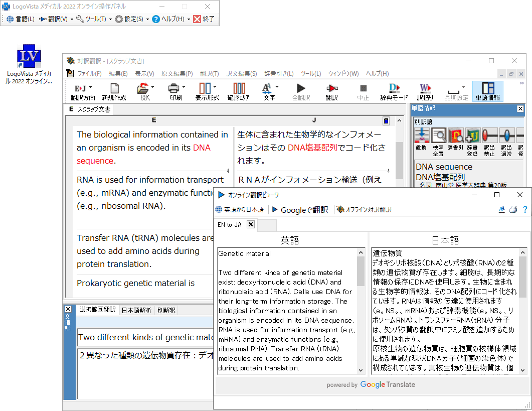532x411 pixels.
Task: Click the 新規作成 new document icon
Action: point(114,92)
